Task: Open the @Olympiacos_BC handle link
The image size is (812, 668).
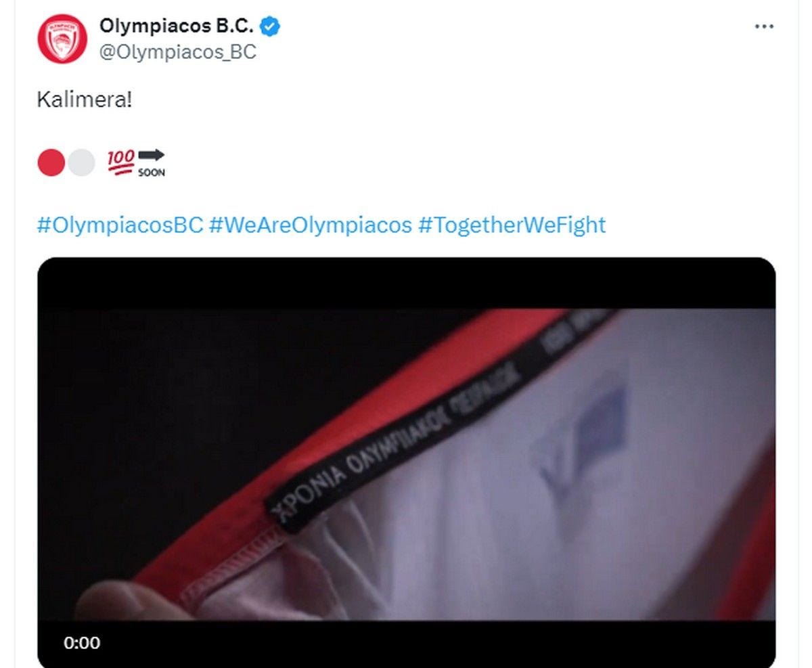Action: click(x=178, y=52)
